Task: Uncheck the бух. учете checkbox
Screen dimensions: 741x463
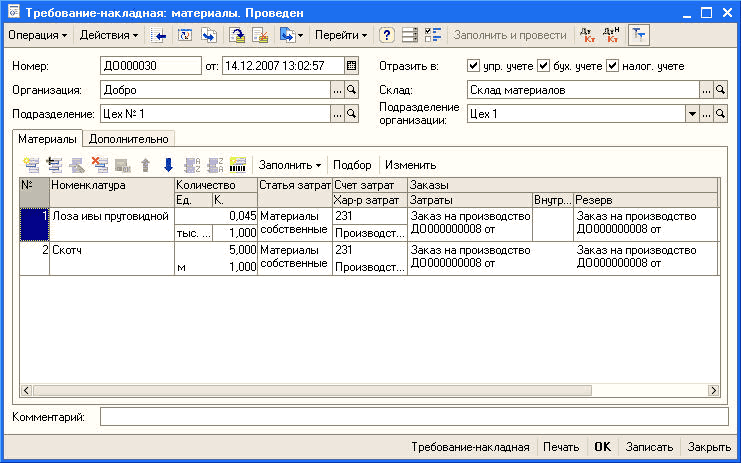Action: click(543, 66)
